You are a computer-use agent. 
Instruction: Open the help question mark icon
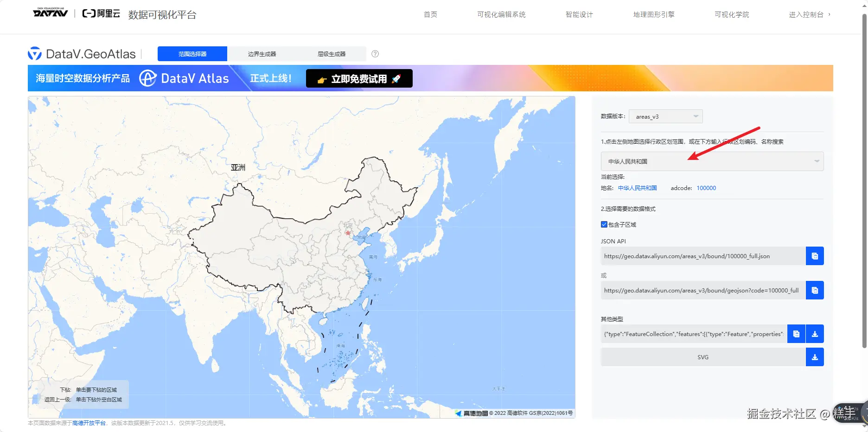click(375, 54)
